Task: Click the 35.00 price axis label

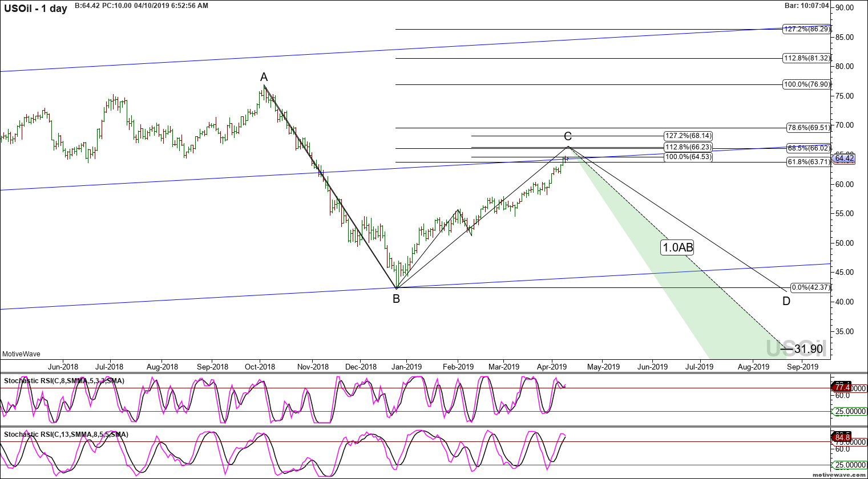Action: tap(844, 331)
